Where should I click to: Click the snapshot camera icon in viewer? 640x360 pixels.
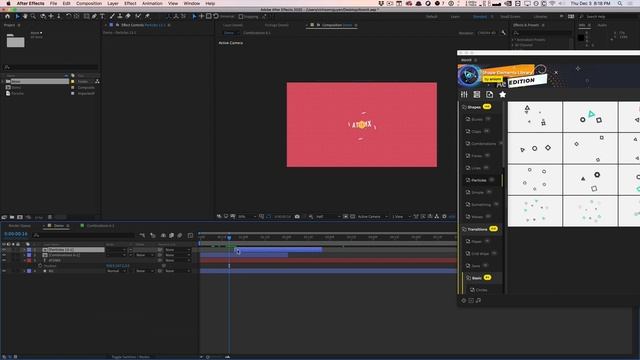(297, 217)
